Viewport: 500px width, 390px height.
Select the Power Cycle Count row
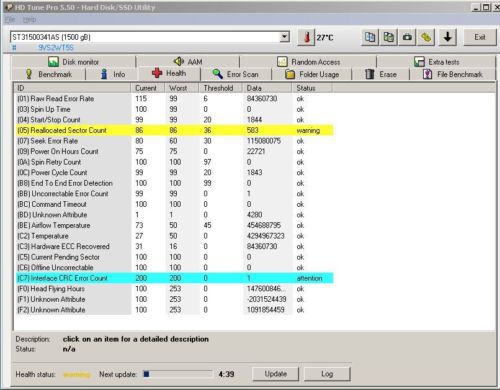(175, 173)
